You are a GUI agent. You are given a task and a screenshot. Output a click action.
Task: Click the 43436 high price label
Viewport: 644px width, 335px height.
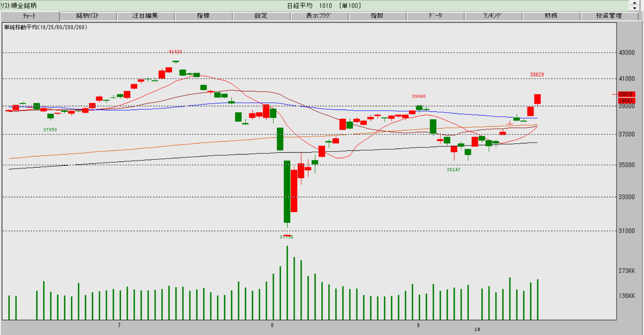[175, 52]
